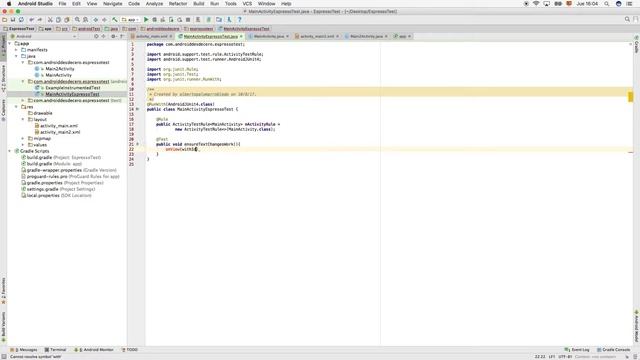
Task: Open the app run configuration dropdown
Action: point(131,20)
